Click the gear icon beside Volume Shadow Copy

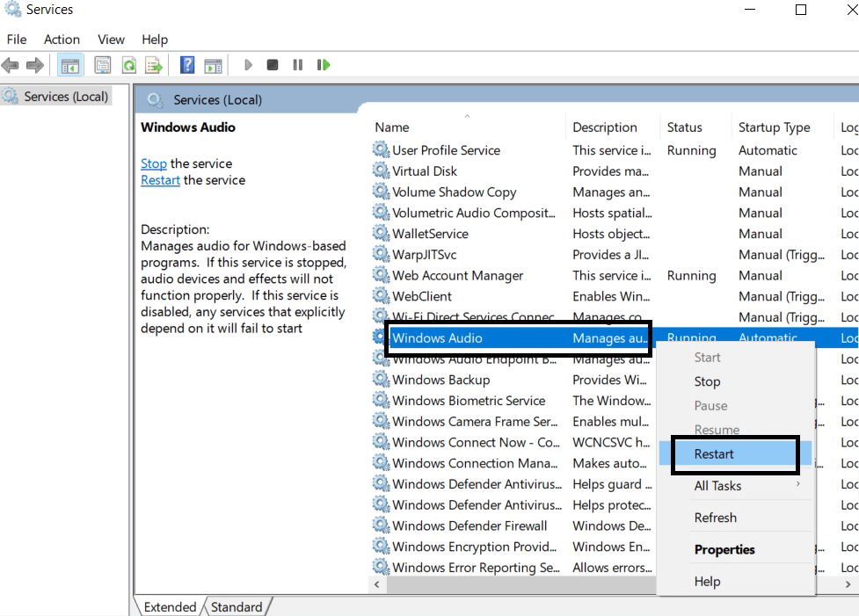tap(381, 191)
